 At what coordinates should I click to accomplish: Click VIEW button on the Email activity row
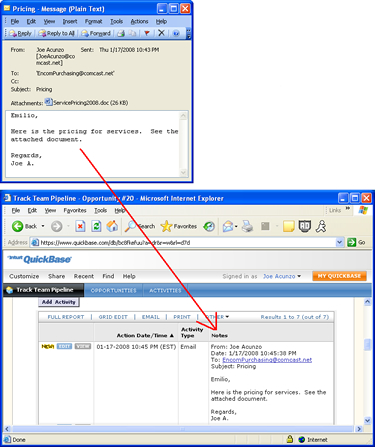pyautogui.click(x=82, y=346)
